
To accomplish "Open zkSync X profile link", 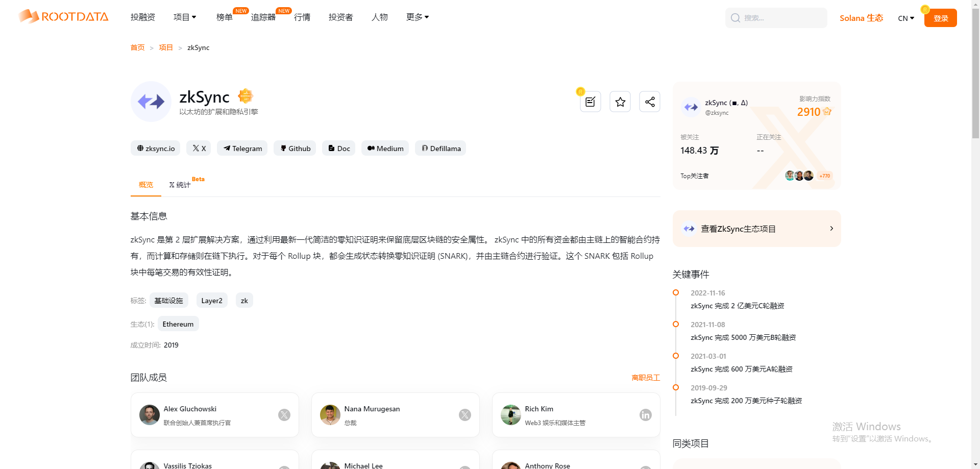I will (199, 148).
